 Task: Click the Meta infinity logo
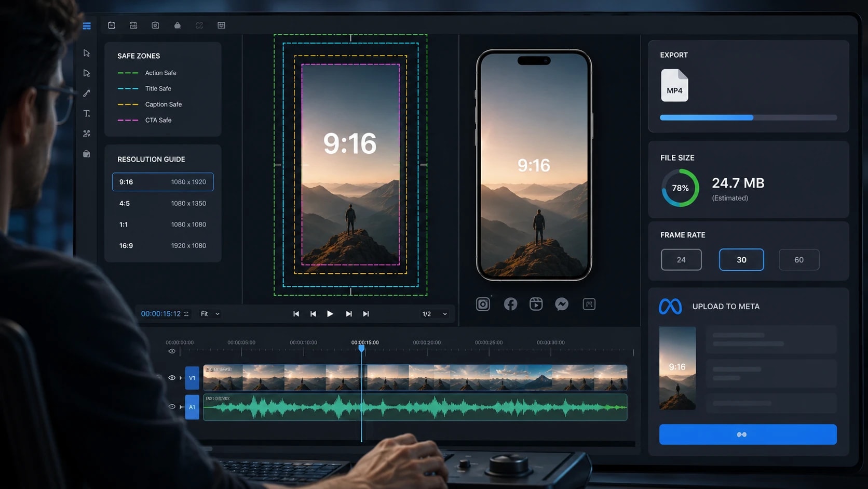(x=670, y=307)
